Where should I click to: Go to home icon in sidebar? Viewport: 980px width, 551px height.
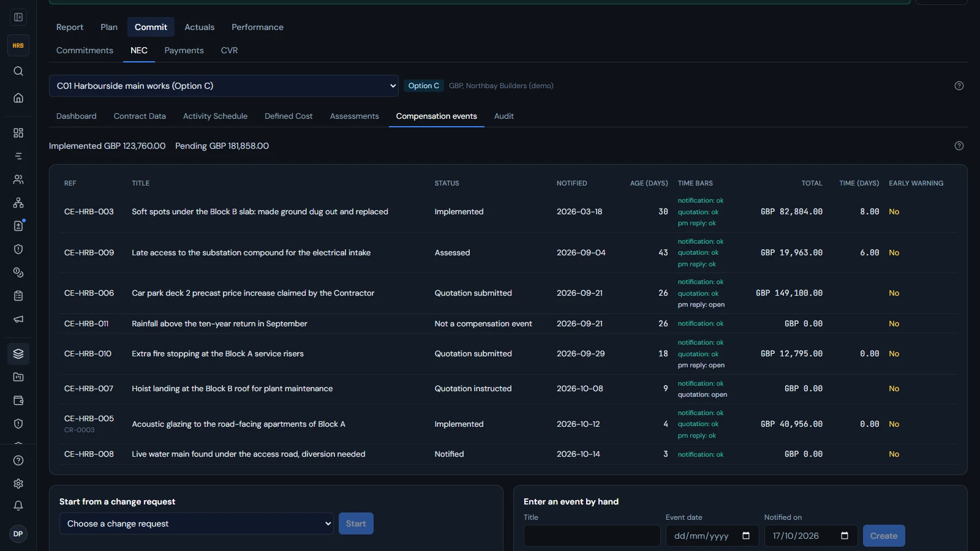18,98
